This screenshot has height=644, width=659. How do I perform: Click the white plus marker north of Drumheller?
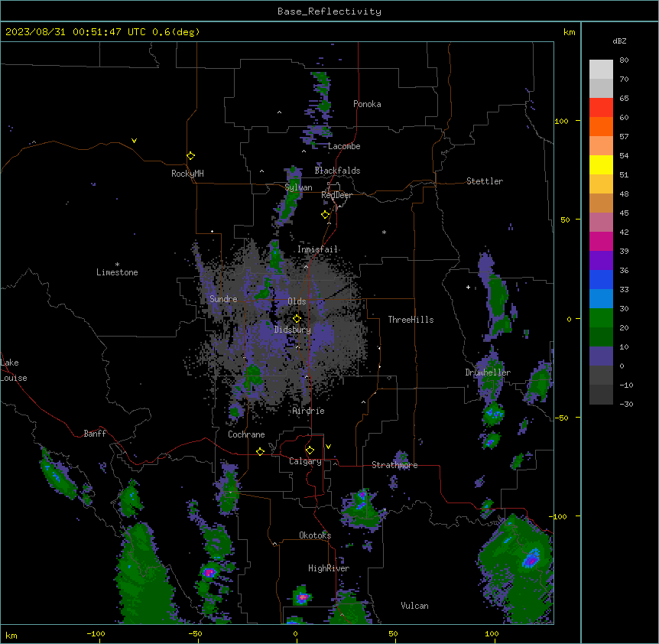click(x=468, y=287)
